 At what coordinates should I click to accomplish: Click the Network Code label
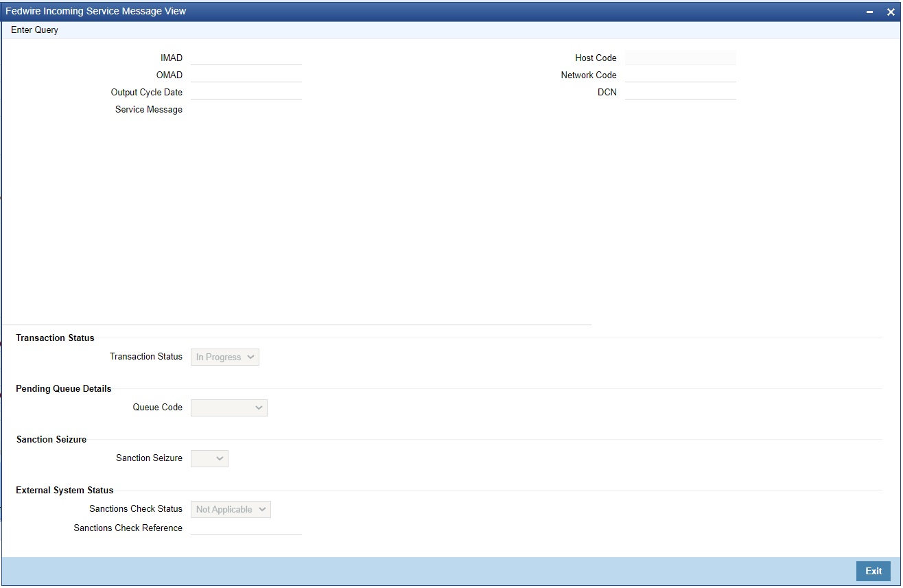click(x=589, y=75)
